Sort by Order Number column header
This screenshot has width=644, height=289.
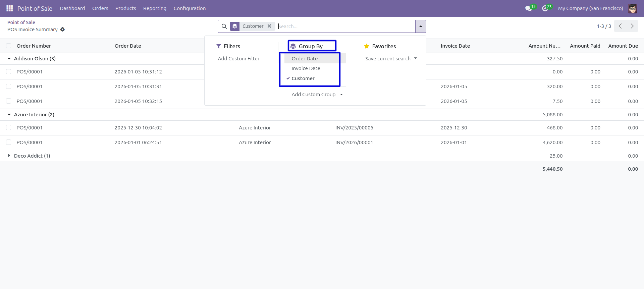coord(34,46)
